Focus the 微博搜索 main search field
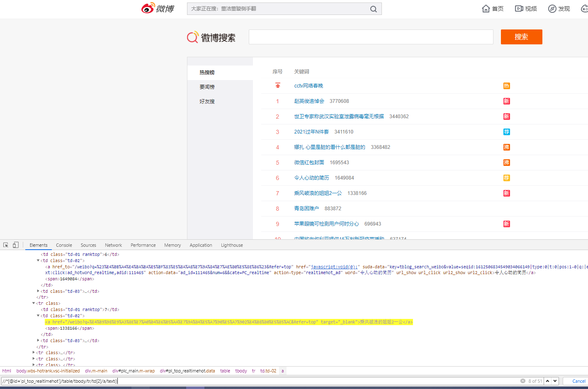Image resolution: width=588 pixels, height=389 pixels. pyautogui.click(x=371, y=37)
